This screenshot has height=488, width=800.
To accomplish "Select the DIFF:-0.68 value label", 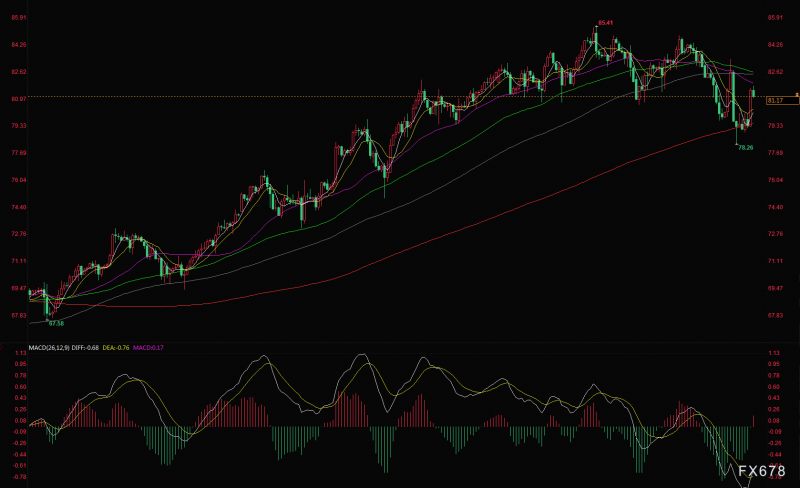I will point(85,348).
